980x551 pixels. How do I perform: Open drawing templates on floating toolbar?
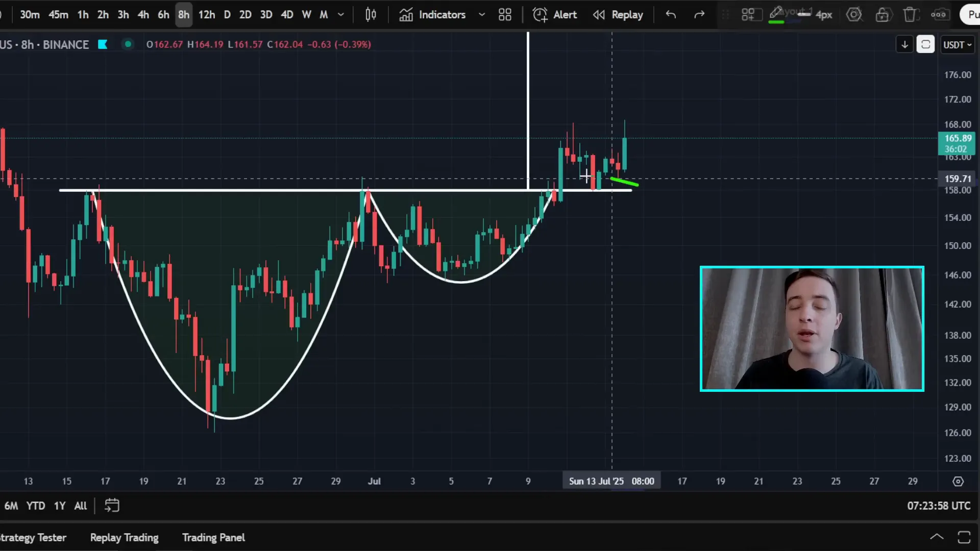click(748, 15)
